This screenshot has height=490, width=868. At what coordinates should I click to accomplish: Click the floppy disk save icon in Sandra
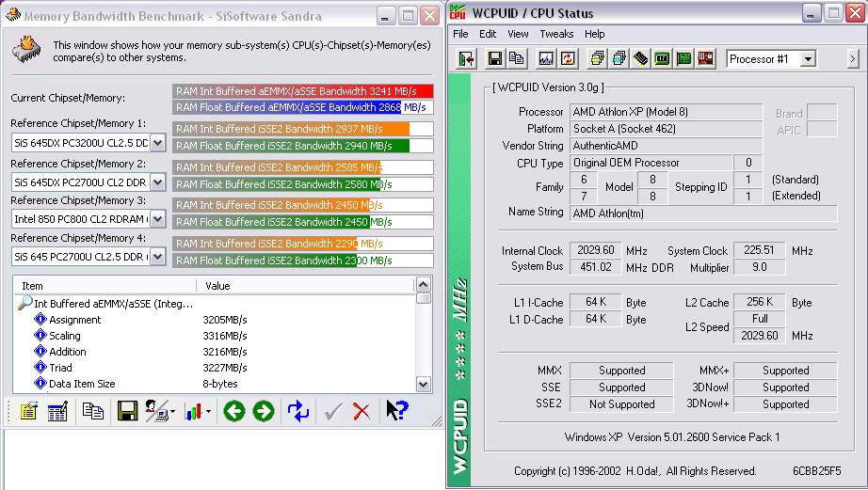127,411
